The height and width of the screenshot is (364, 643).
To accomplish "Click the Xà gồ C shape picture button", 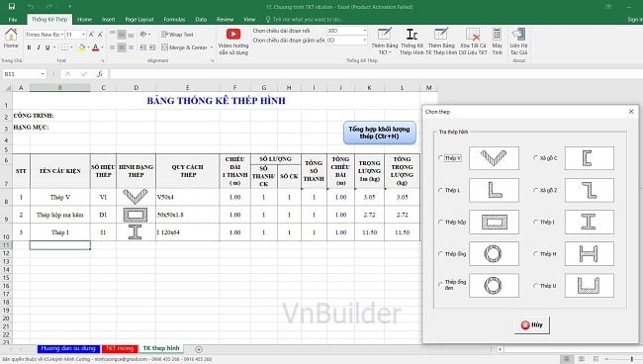I will click(x=590, y=158).
